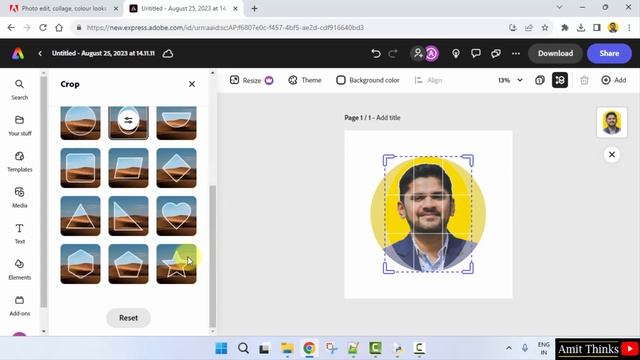This screenshot has height=360, width=640.
Task: Select the pentagon crop shape
Action: pos(128,264)
